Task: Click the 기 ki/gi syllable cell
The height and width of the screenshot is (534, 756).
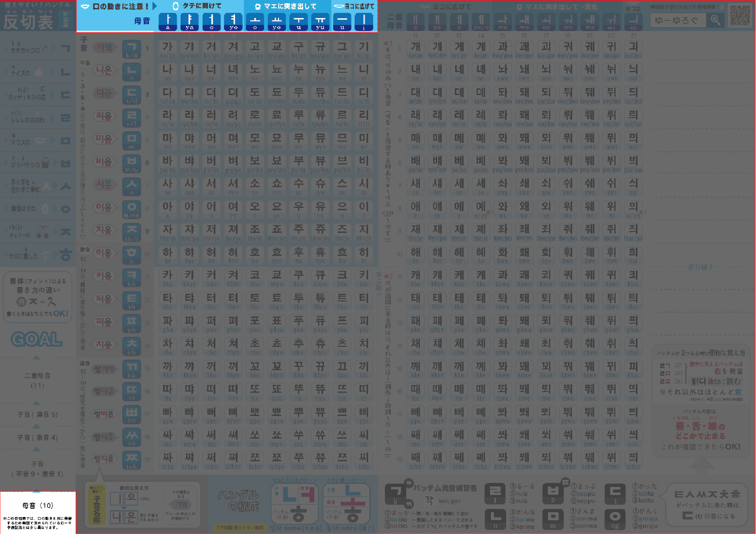Action: click(x=364, y=50)
